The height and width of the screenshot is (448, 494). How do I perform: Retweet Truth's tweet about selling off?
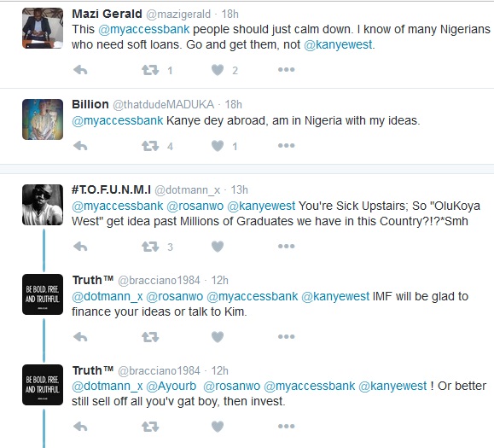(x=150, y=427)
